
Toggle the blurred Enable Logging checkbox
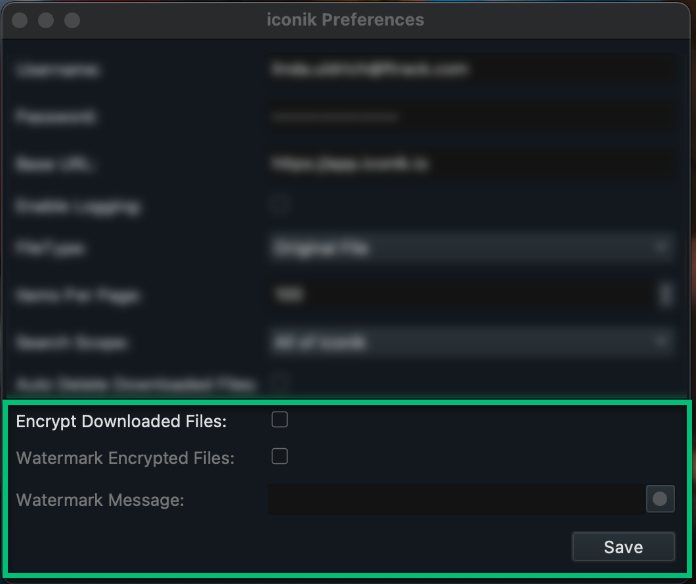point(280,204)
